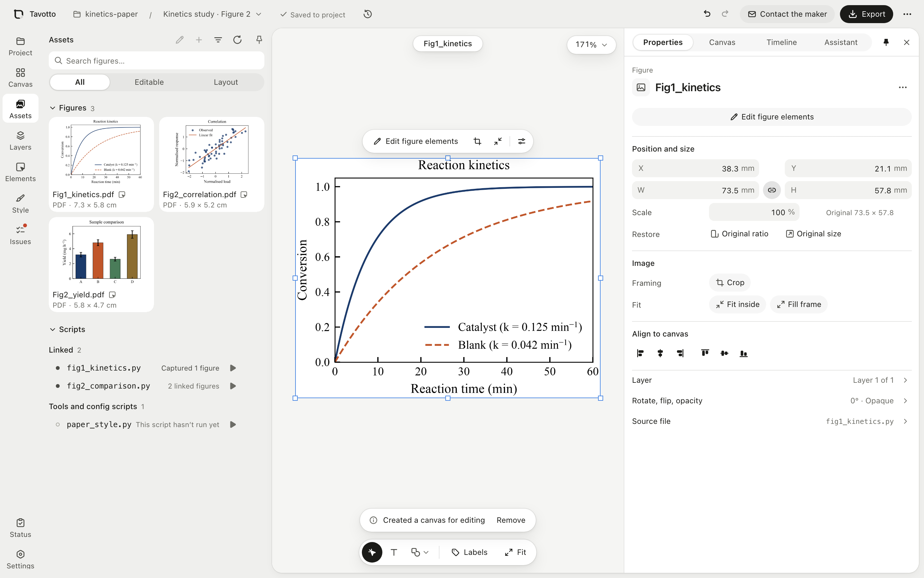Select the All filter in Assets
The width and height of the screenshot is (924, 578).
80,82
